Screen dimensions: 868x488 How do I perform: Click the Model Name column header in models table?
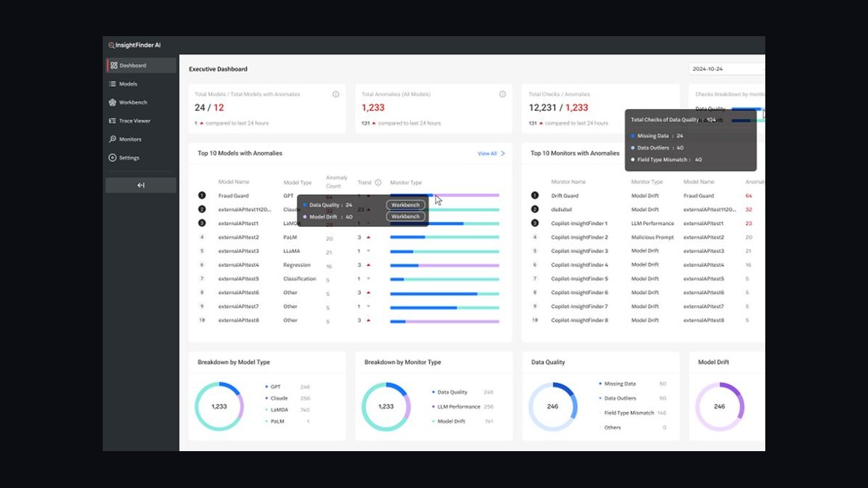coord(234,182)
